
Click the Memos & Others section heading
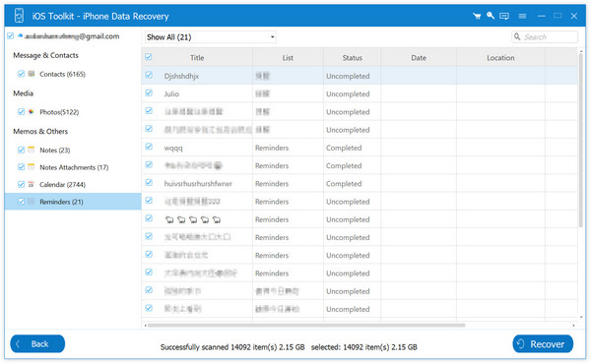point(40,132)
